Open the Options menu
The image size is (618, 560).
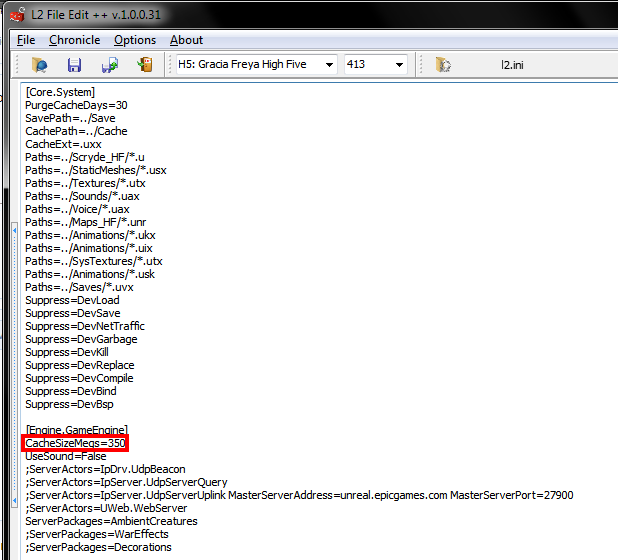tap(135, 40)
